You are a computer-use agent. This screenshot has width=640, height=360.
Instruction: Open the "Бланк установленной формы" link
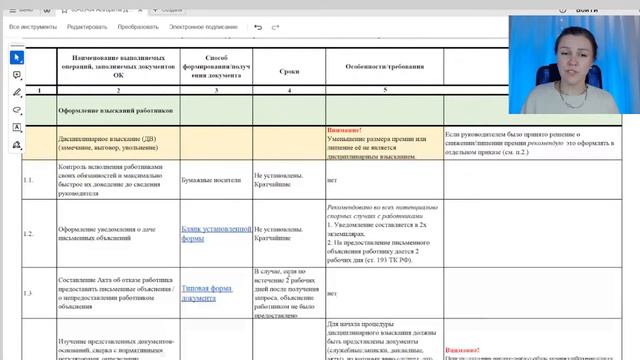pos(216,233)
